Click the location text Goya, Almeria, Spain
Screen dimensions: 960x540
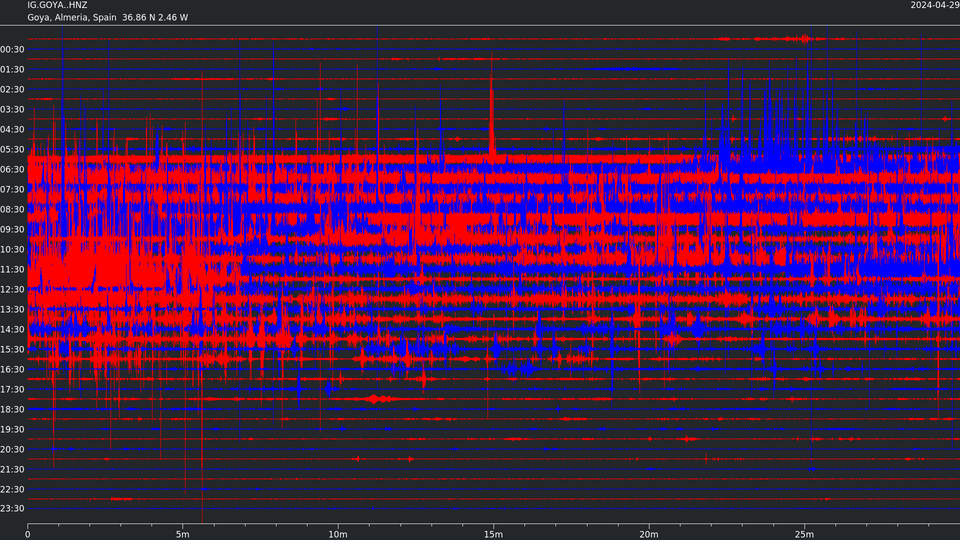(72, 17)
